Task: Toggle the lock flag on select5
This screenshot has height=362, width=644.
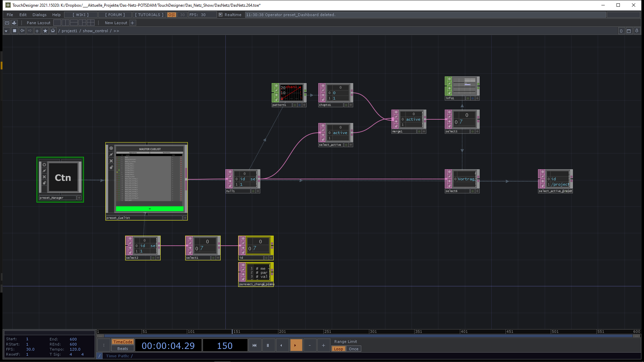Action: [449, 126]
